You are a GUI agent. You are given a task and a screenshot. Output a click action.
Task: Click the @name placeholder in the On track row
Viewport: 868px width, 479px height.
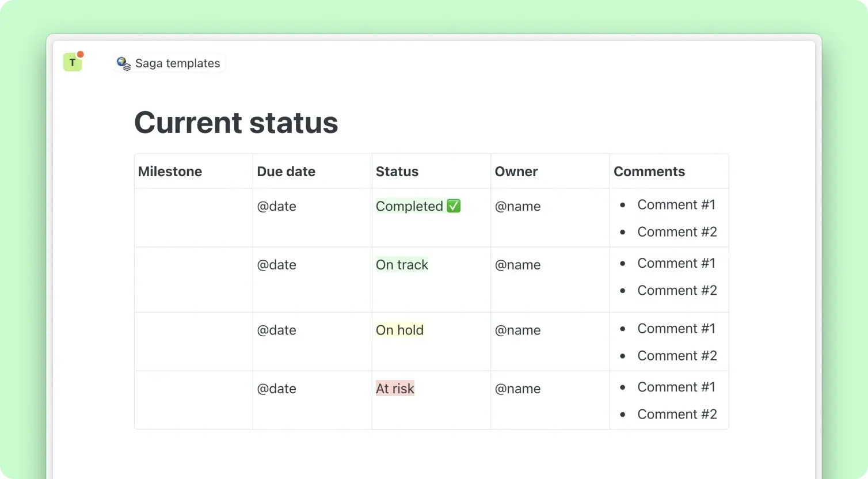pyautogui.click(x=517, y=265)
